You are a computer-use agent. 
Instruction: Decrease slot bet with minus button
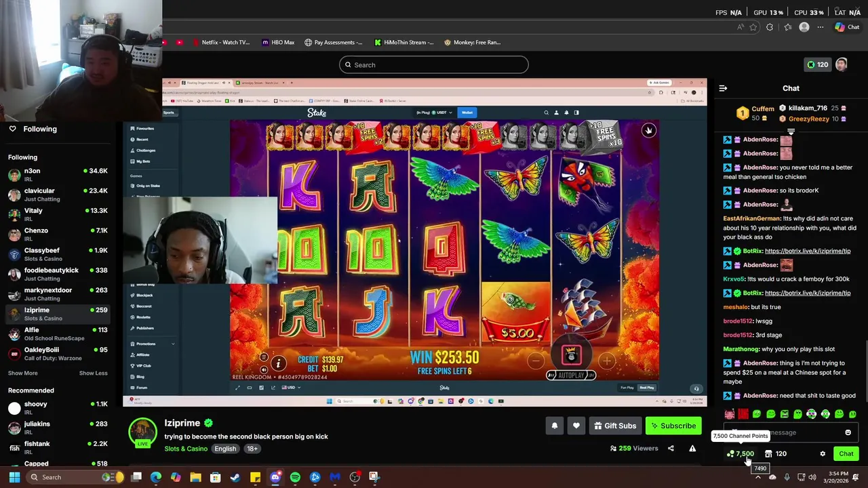[x=535, y=361]
